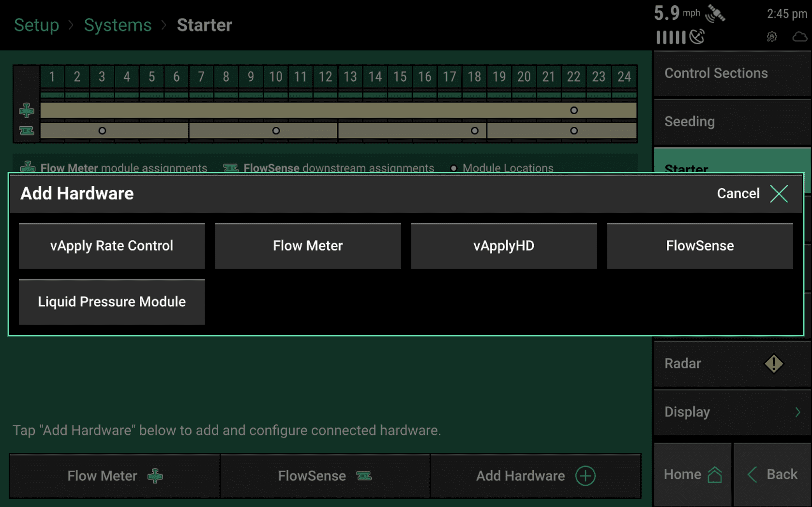Click Flow Meter valve icon at bottom
812x507 pixels.
click(x=155, y=476)
